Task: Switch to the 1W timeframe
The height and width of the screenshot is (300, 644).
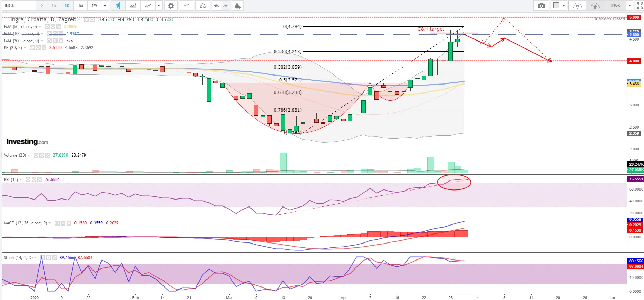Action: pyautogui.click(x=95, y=6)
